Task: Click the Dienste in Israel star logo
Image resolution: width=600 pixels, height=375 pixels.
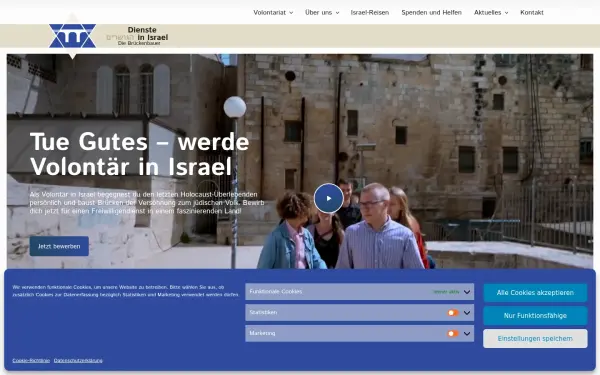Action: pyautogui.click(x=72, y=36)
